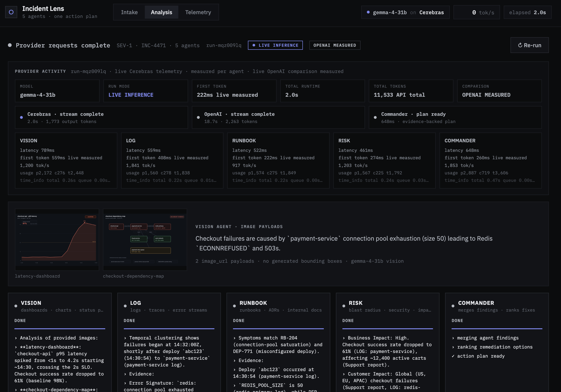Select the MODEL gemma-4-31b stat card
561x392 pixels.
pyautogui.click(x=57, y=91)
